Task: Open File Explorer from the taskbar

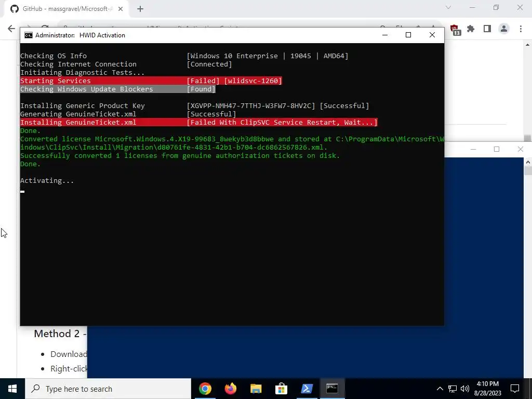Action: (x=256, y=389)
